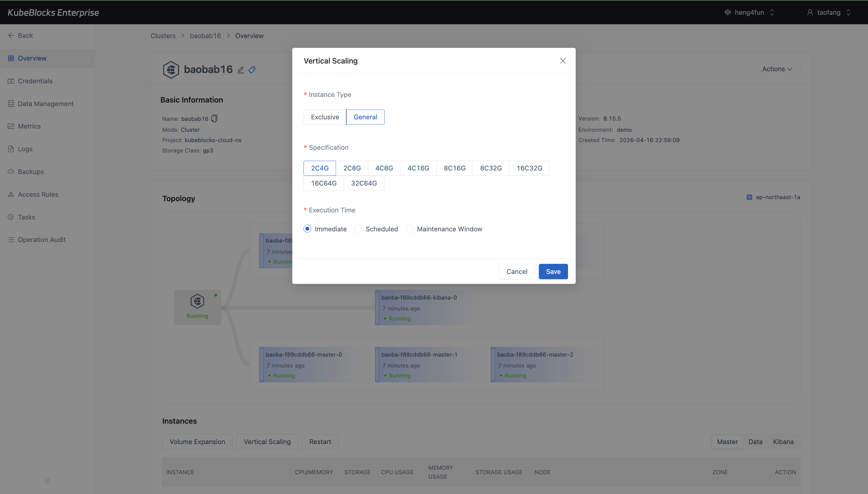Select the baoba-f89cddb66-kibana-0 topology node
Viewport: 868px width, 494px height.
click(x=424, y=307)
